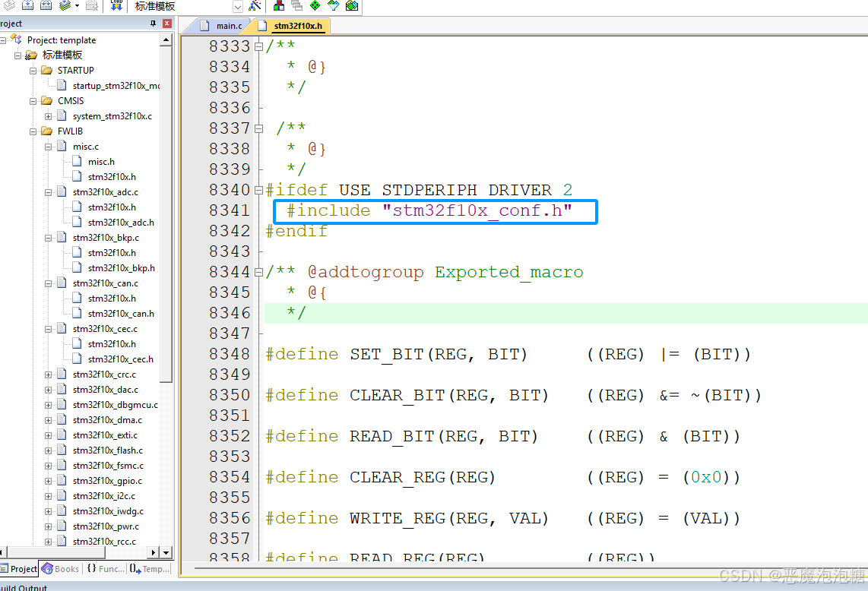Click the Batch Build toolbar icon
The width and height of the screenshot is (868, 591).
click(65, 5)
